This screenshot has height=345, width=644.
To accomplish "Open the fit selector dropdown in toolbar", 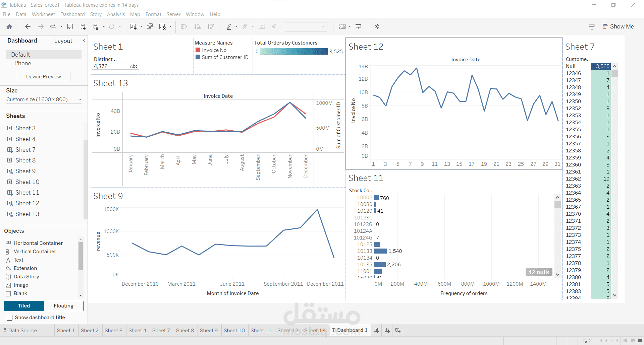I will [306, 27].
